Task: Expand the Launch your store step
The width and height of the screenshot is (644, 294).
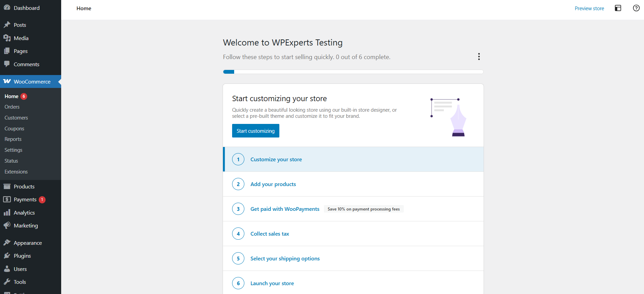Action: [x=353, y=283]
